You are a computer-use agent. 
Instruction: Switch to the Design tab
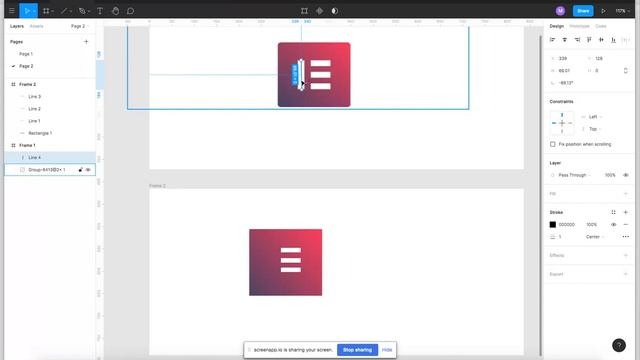click(x=556, y=26)
